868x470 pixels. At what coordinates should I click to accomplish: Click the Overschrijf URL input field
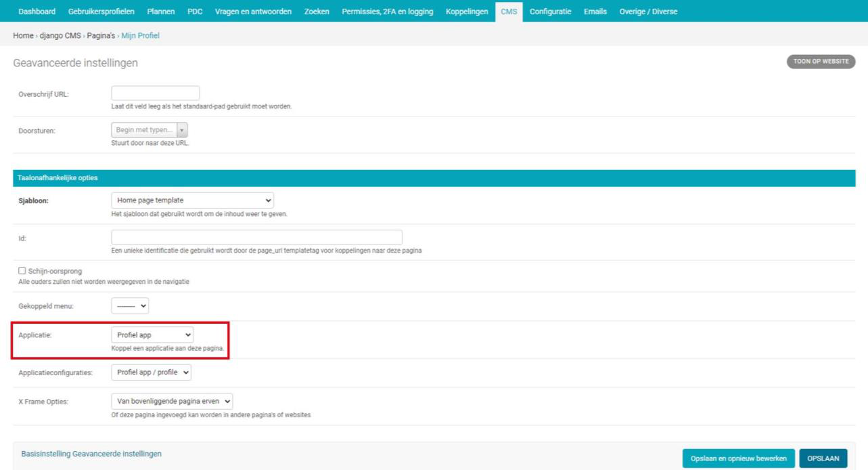pos(155,93)
